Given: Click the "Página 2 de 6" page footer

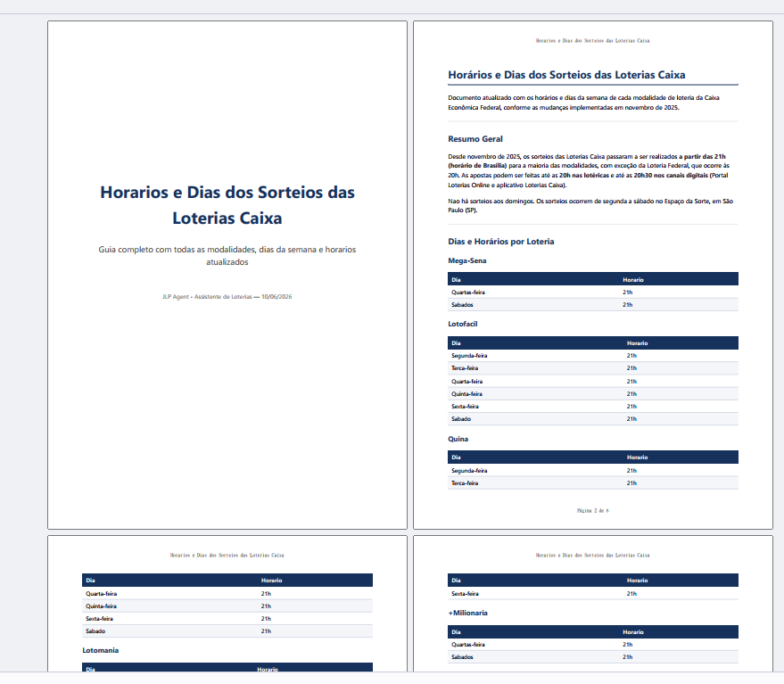Looking at the screenshot, I should click(593, 510).
